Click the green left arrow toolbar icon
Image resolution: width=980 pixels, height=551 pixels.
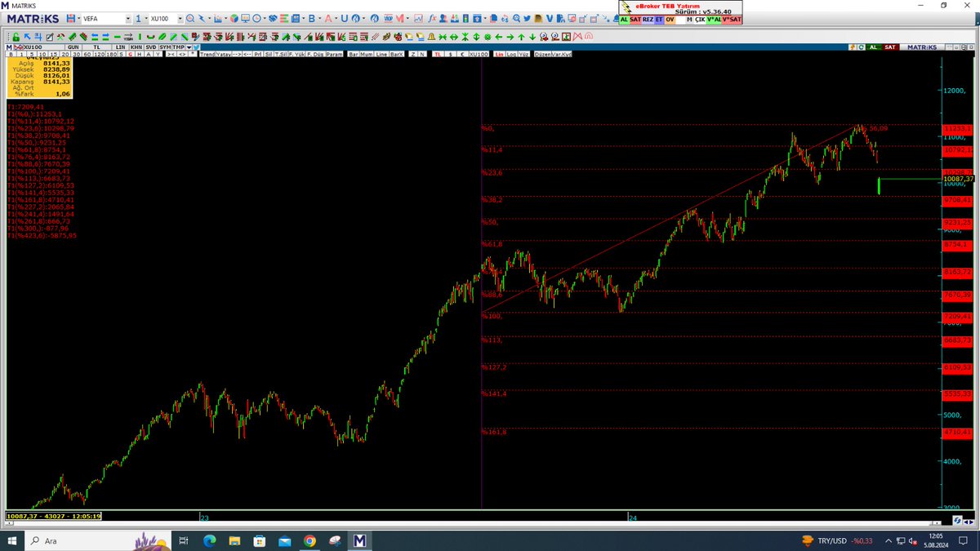[499, 37]
